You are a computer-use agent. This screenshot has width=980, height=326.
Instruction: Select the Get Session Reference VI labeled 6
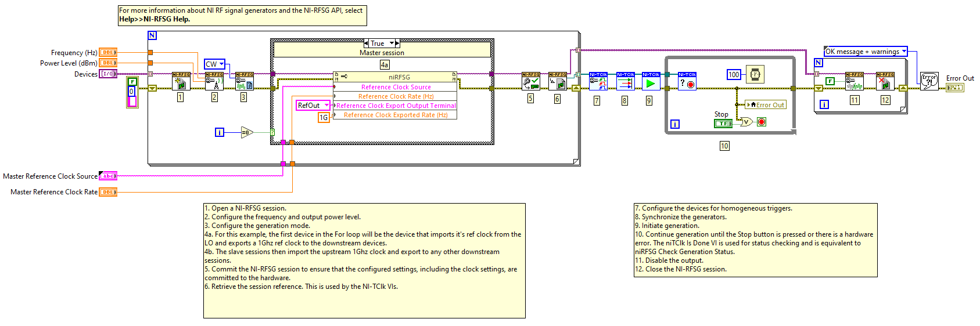(557, 81)
